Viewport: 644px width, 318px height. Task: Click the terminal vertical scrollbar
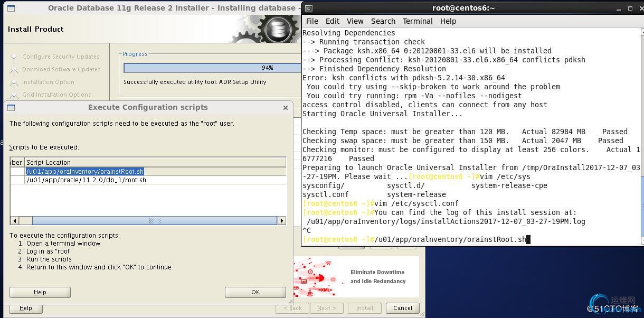642,136
